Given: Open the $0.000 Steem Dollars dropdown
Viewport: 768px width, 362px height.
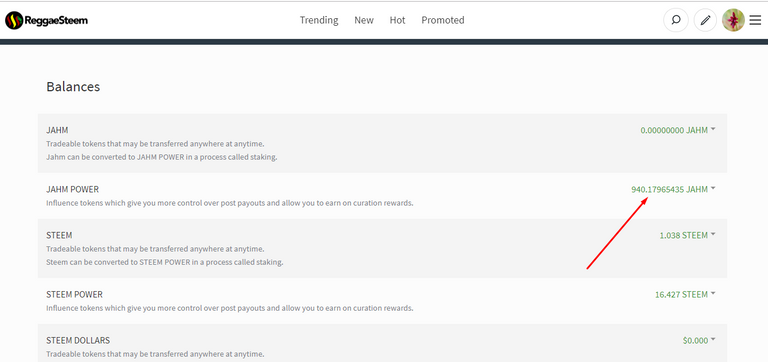Looking at the screenshot, I should coord(699,340).
